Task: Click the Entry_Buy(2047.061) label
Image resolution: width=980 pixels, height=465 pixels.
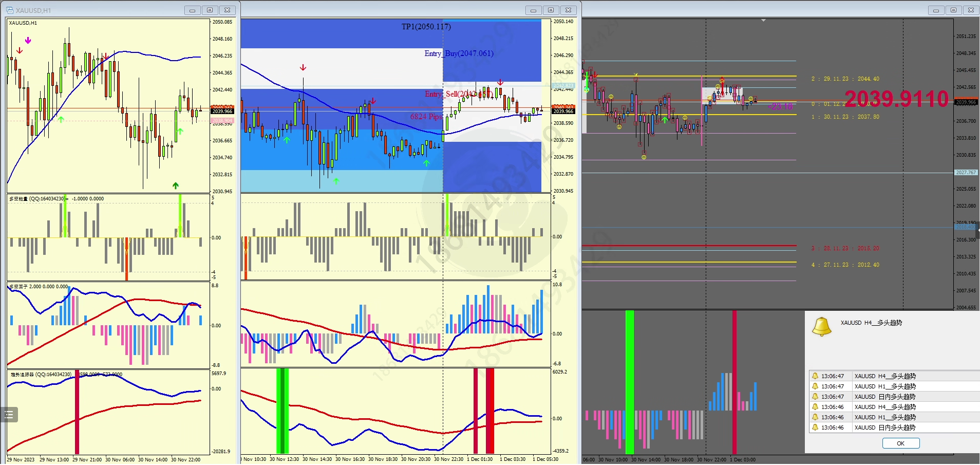Action: [459, 53]
